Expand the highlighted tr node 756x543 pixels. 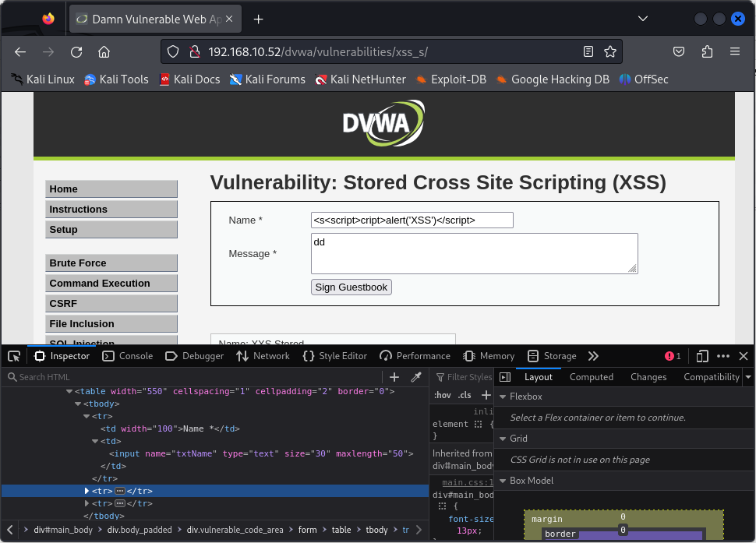point(87,491)
